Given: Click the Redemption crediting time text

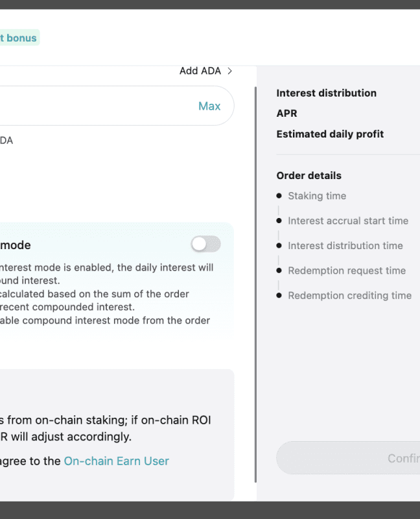Looking at the screenshot, I should (x=349, y=295).
